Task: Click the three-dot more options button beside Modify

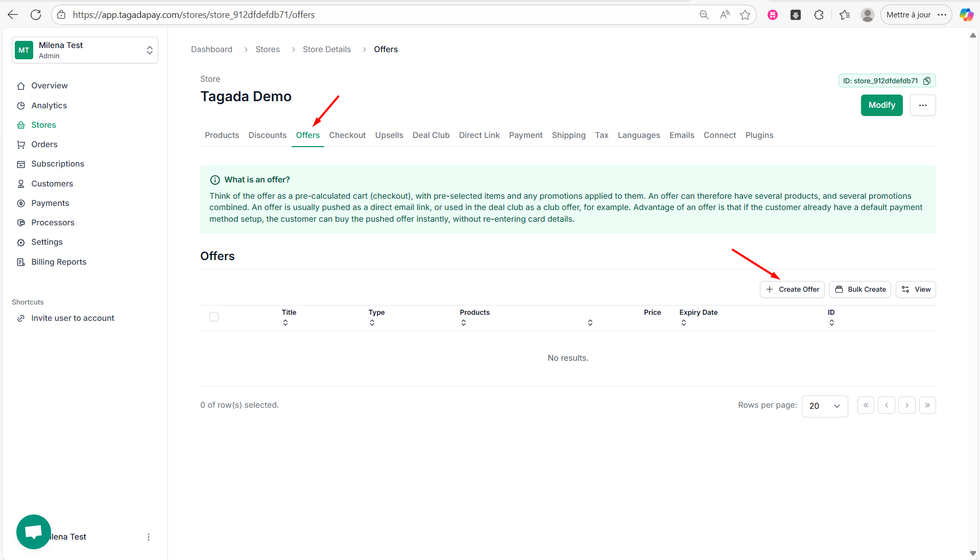Action: coord(922,105)
